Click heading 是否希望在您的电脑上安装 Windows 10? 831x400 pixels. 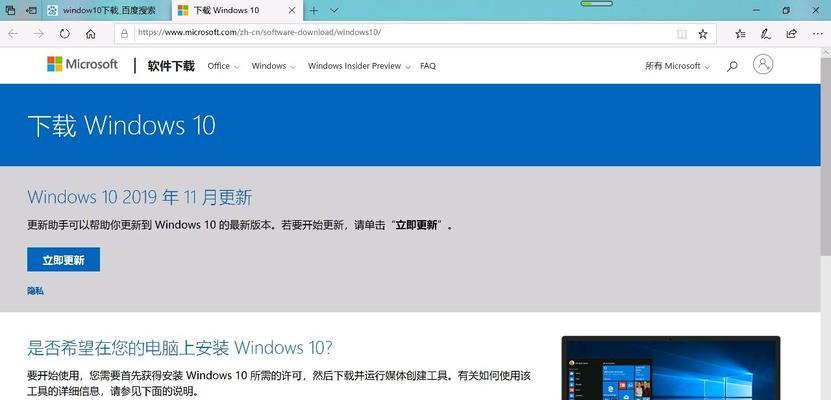(x=180, y=348)
